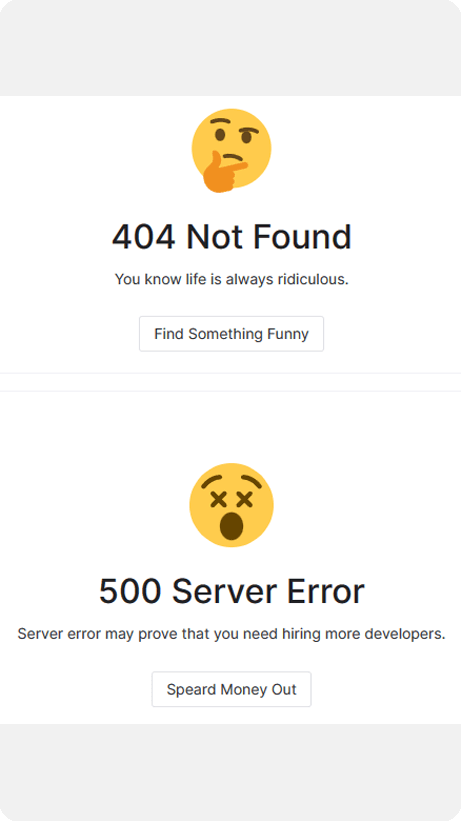Click the word Server in the 500 heading
461x821 pixels.
(224, 592)
